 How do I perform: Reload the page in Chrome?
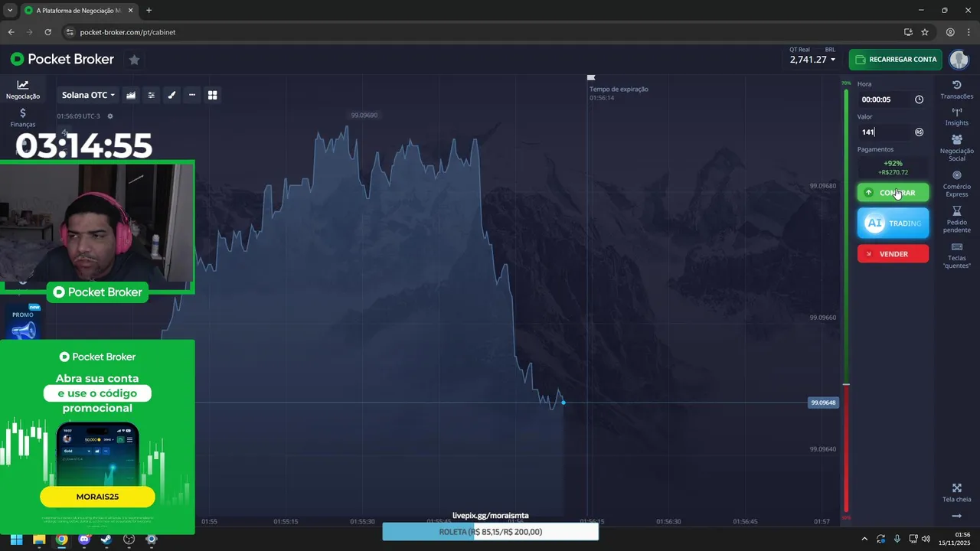[x=47, y=32]
